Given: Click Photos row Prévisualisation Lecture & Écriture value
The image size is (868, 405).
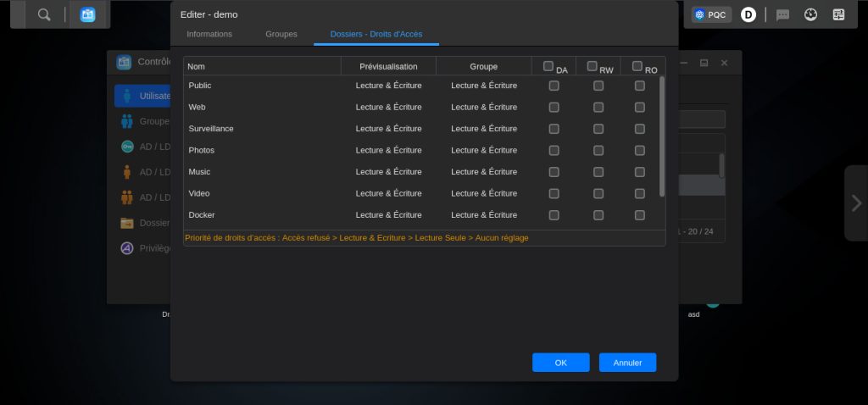Looking at the screenshot, I should tap(388, 150).
